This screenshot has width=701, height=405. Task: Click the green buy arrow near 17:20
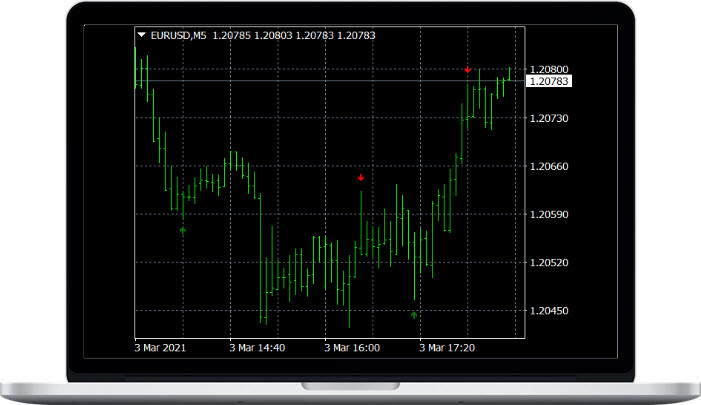414,314
